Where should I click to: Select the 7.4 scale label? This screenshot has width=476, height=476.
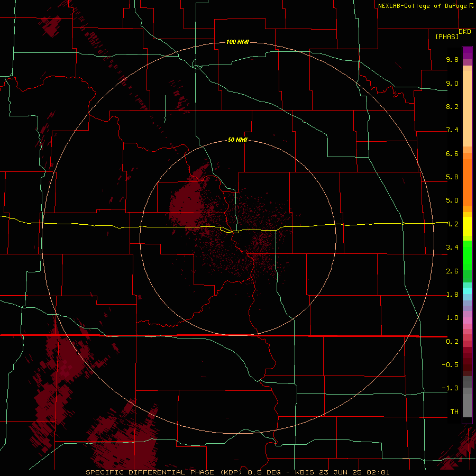[x=452, y=130]
